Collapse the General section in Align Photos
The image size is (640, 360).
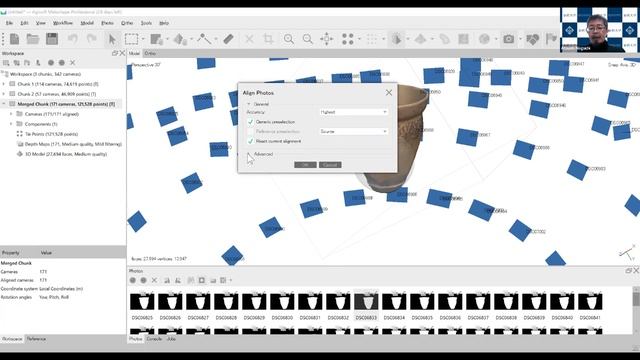pos(249,104)
